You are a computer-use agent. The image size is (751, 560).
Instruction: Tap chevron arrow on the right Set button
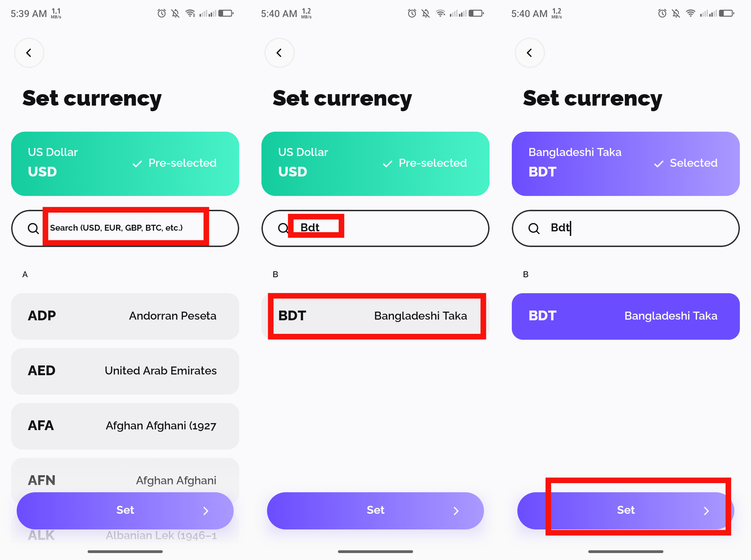(x=706, y=511)
